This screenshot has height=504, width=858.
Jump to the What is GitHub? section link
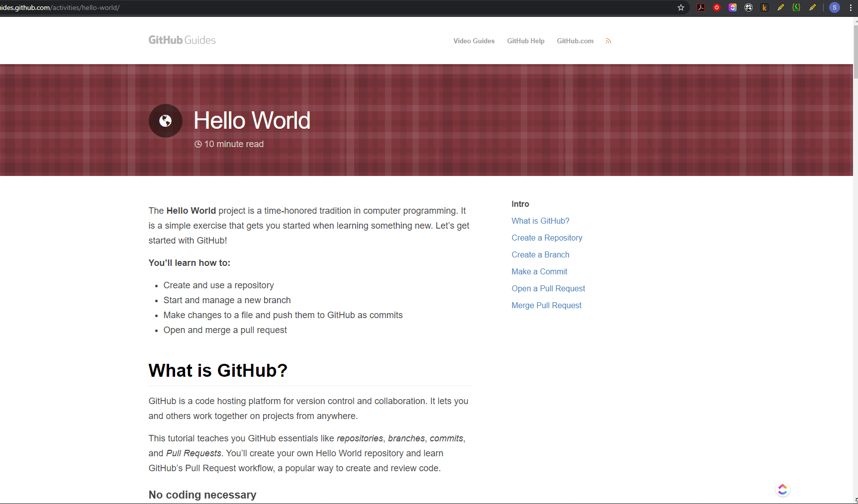540,221
